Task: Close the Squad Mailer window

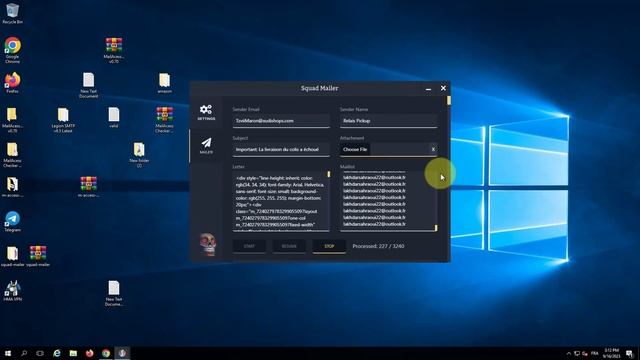Action: (443, 88)
